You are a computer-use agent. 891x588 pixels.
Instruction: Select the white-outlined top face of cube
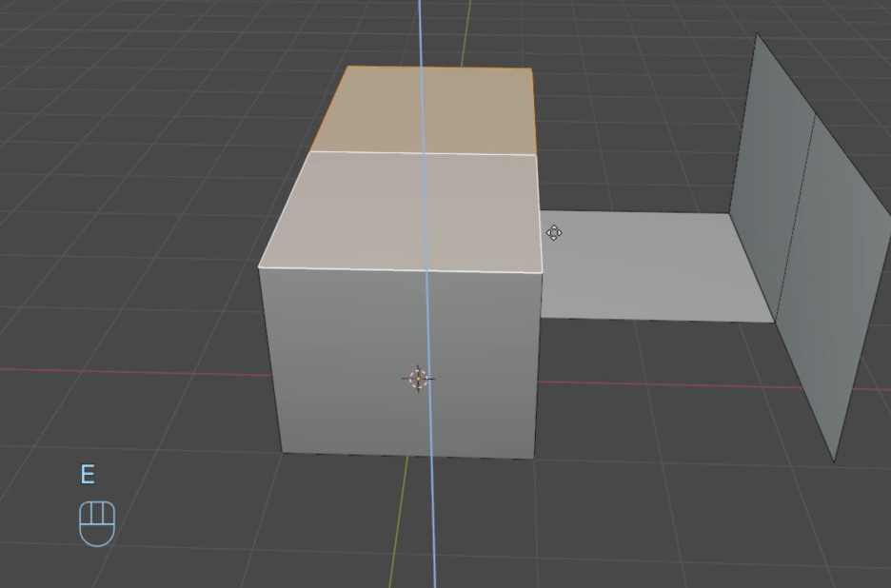(x=401, y=212)
